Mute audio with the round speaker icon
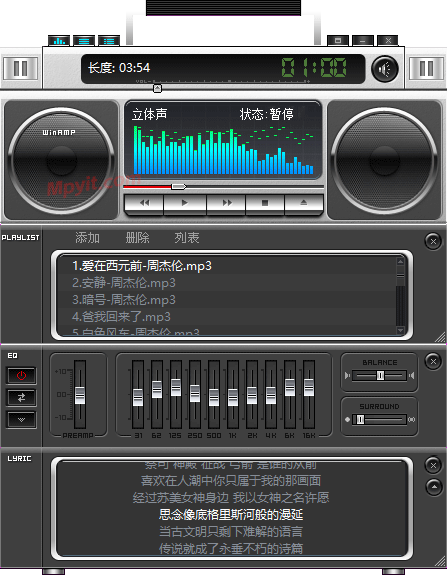The width and height of the screenshot is (447, 575). click(385, 69)
